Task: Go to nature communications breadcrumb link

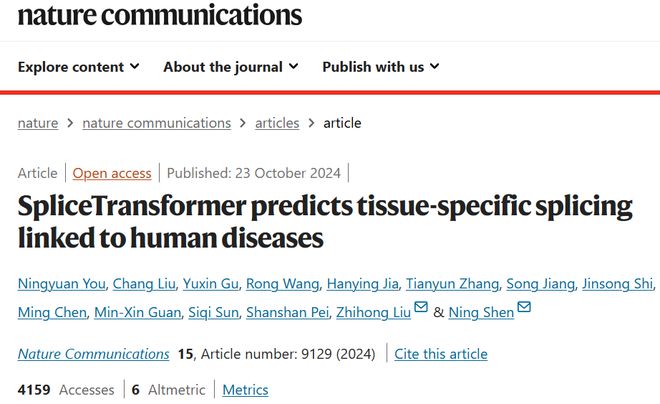Action: point(157,123)
